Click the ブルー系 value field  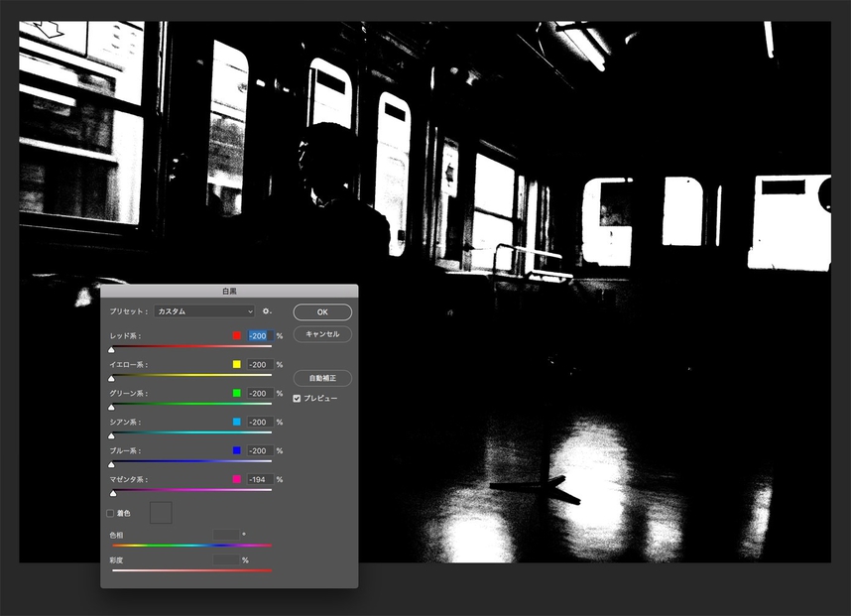[260, 451]
